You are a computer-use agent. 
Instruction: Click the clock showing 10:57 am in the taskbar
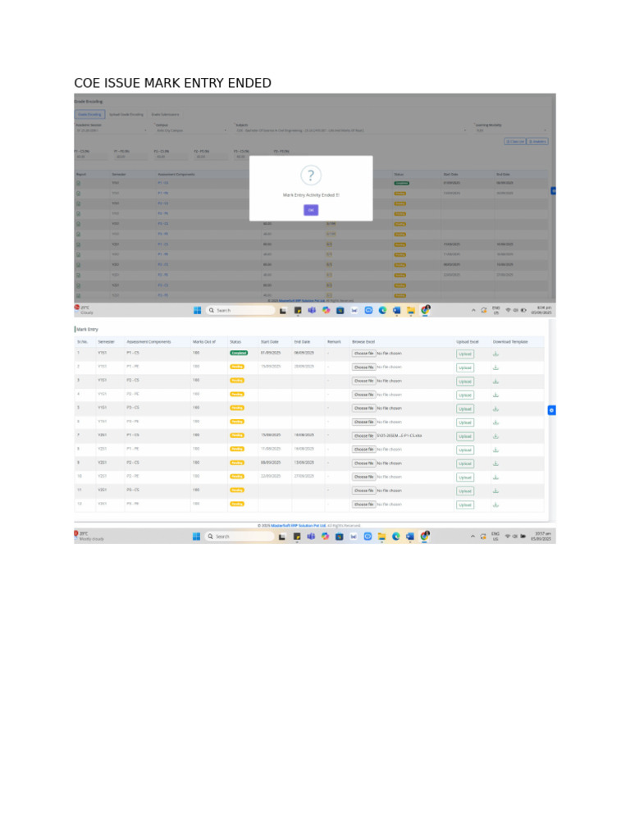click(543, 536)
